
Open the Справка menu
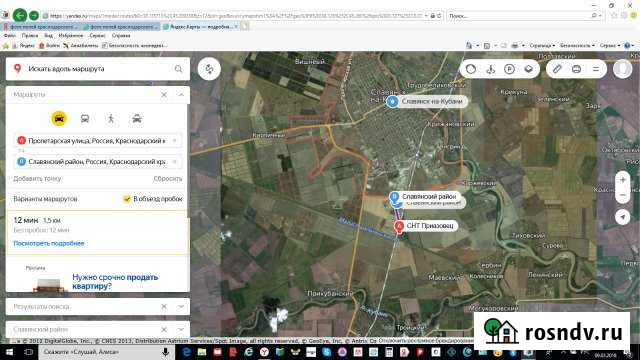click(x=121, y=36)
